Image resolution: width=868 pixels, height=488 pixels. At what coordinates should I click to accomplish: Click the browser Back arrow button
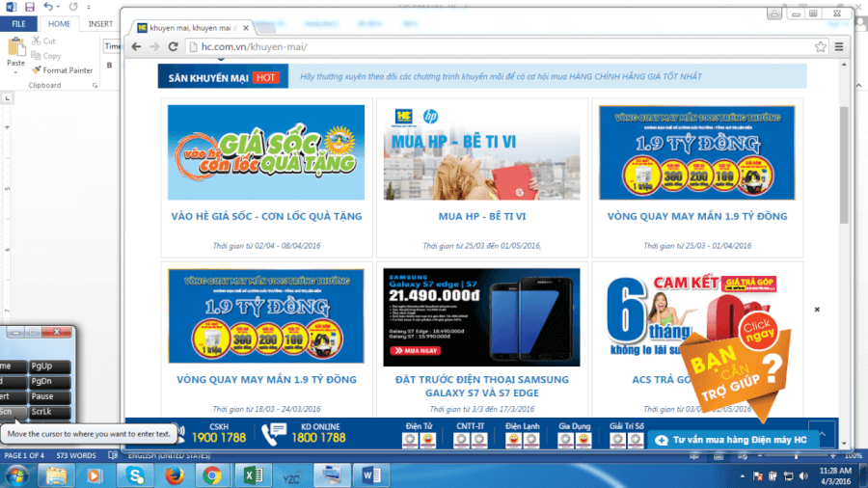click(x=137, y=46)
